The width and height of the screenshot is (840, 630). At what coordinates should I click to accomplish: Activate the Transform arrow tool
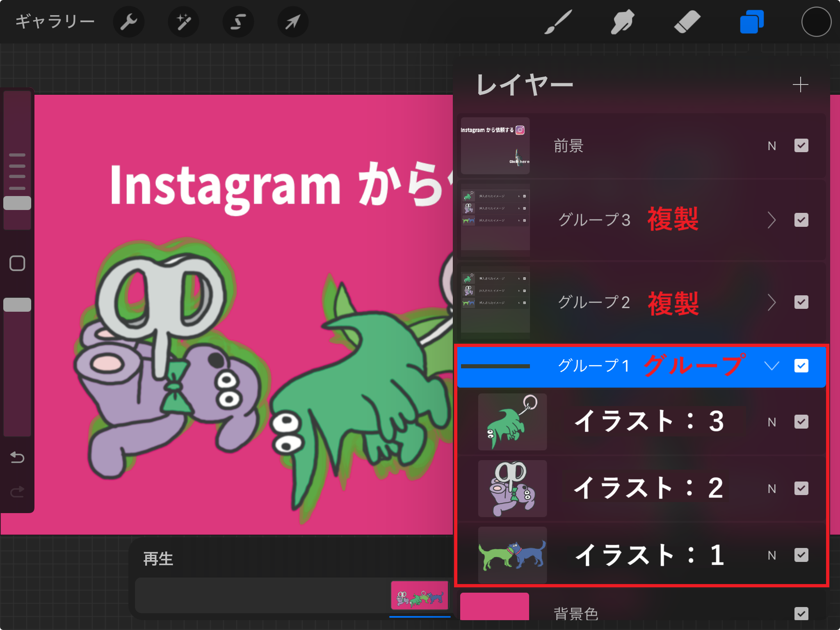(x=292, y=21)
